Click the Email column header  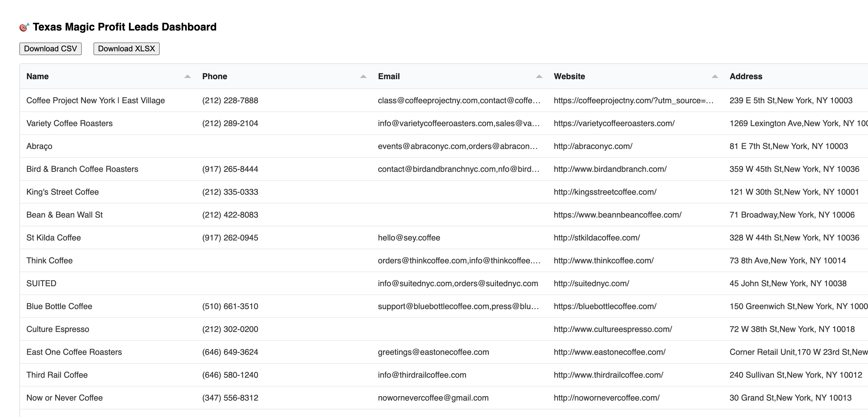tap(459, 77)
